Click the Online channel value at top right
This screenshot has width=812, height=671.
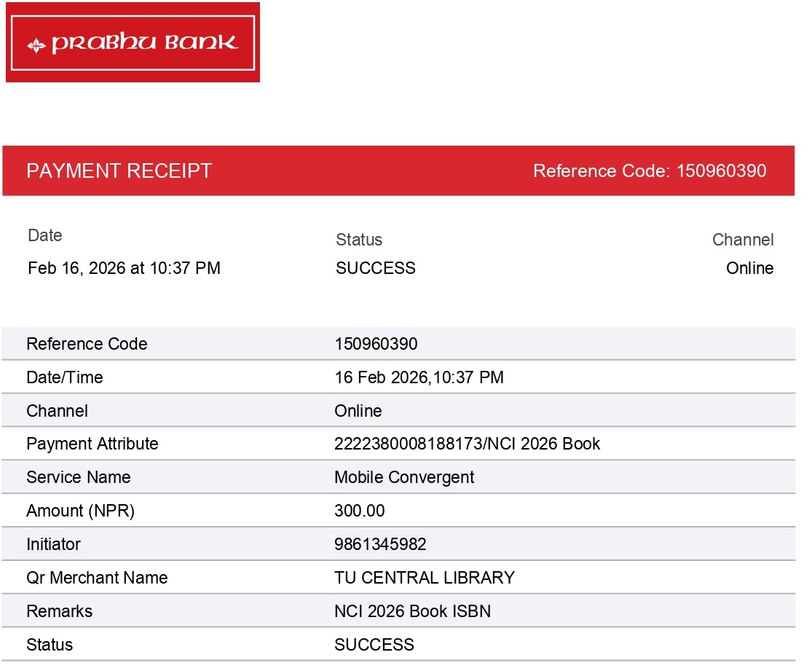pyautogui.click(x=749, y=268)
